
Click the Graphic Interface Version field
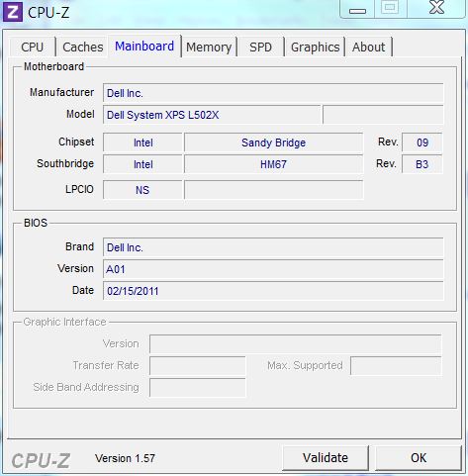click(295, 343)
